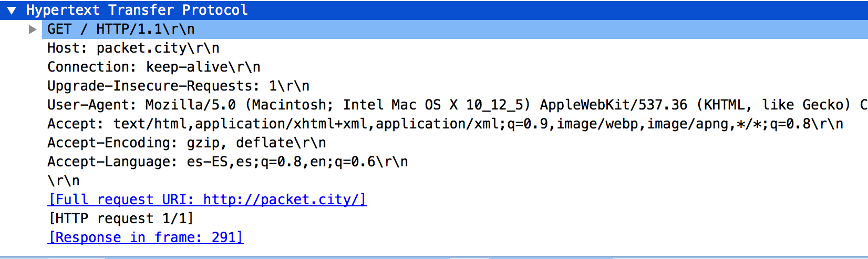Collapse the Hypertext Transfer Protocol section triangle

click(x=12, y=11)
